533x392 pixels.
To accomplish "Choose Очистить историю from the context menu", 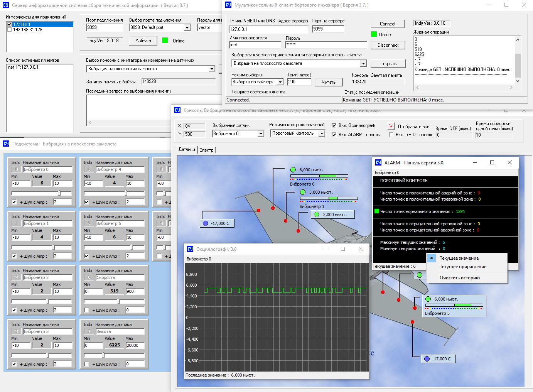I will (459, 278).
